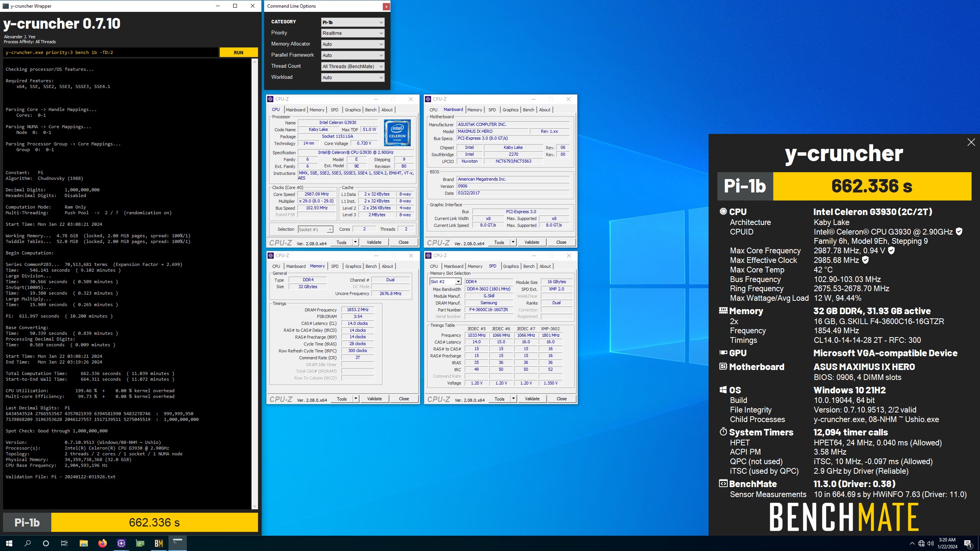This screenshot has width=980, height=551.
Task: Click y-cruncher Wrapper title bar icon
Action: (x=5, y=6)
